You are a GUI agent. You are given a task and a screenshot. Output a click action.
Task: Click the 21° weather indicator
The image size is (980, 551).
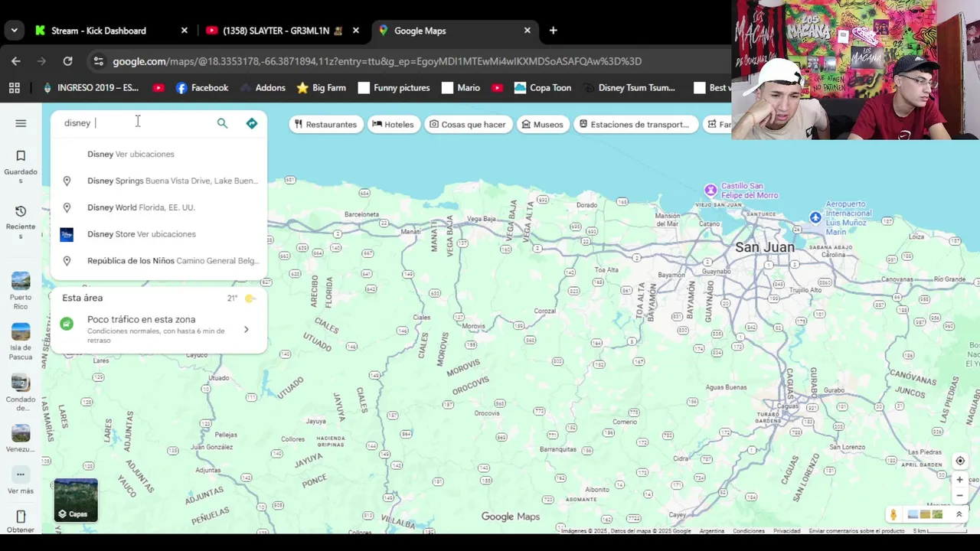point(241,298)
